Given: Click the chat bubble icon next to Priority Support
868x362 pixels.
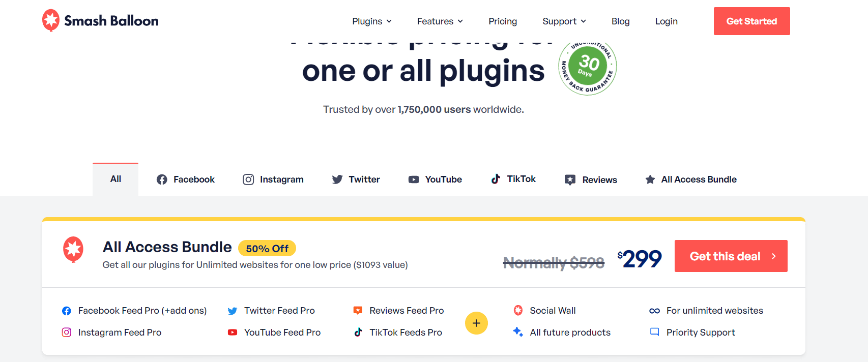Looking at the screenshot, I should coord(654,332).
